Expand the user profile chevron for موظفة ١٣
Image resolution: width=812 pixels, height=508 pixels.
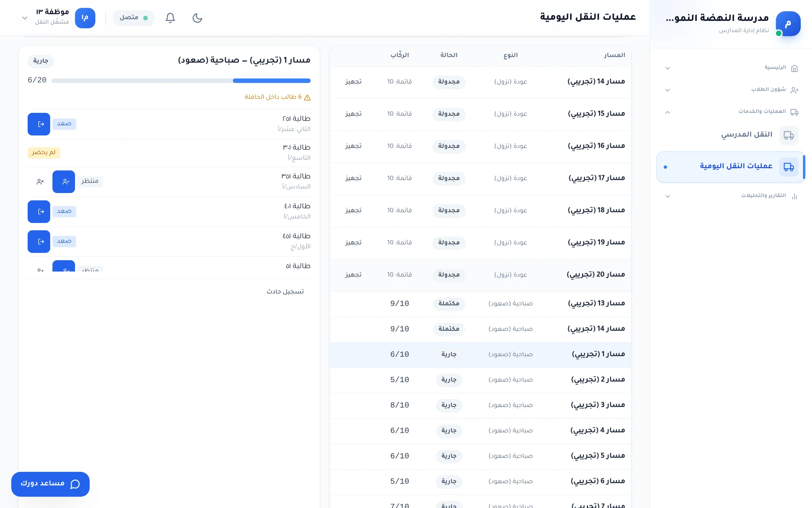pyautogui.click(x=25, y=18)
